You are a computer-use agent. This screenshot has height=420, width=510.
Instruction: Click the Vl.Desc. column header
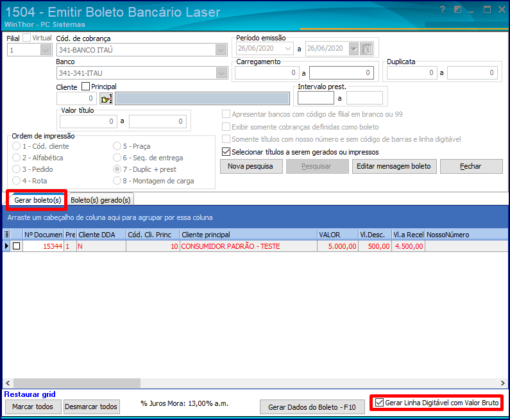click(375, 235)
